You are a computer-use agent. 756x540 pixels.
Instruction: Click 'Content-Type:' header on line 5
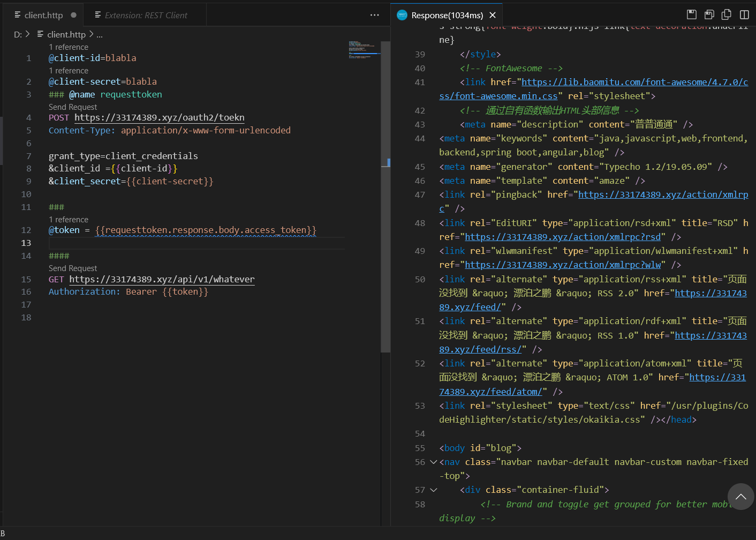point(82,130)
